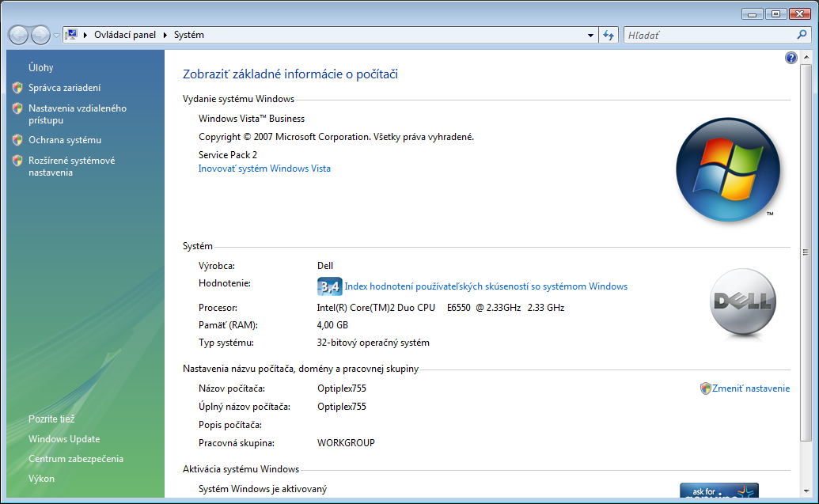819x504 pixels.
Task: Open Ochrana systému
Action: [65, 140]
